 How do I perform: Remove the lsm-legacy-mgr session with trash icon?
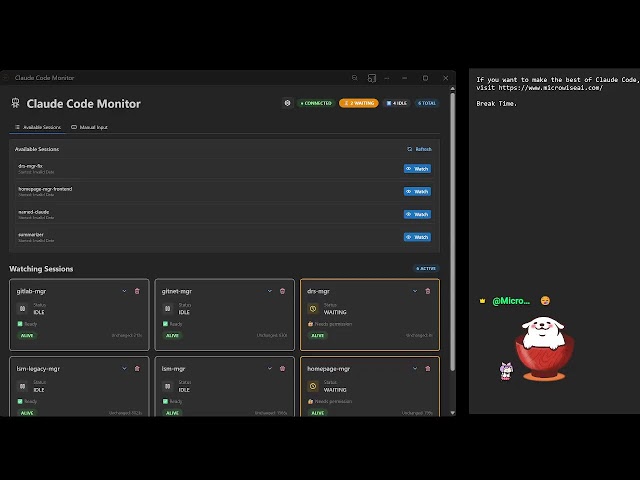(137, 369)
